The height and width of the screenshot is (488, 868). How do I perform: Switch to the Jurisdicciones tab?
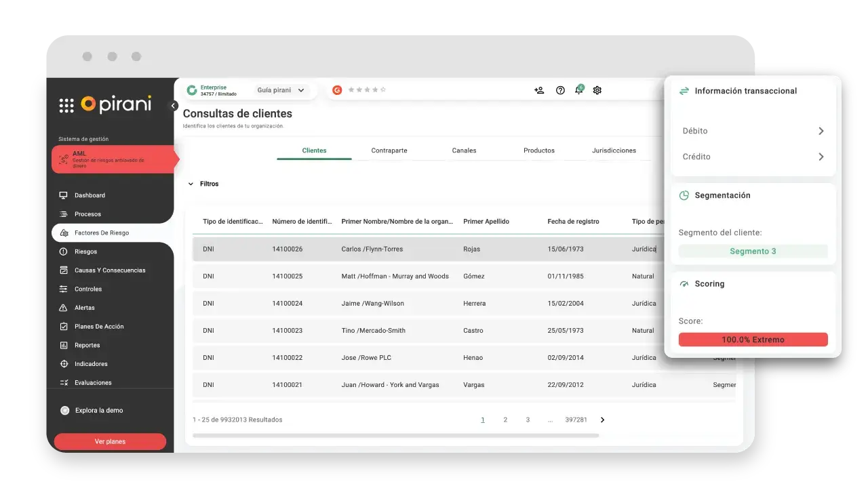pyautogui.click(x=614, y=150)
